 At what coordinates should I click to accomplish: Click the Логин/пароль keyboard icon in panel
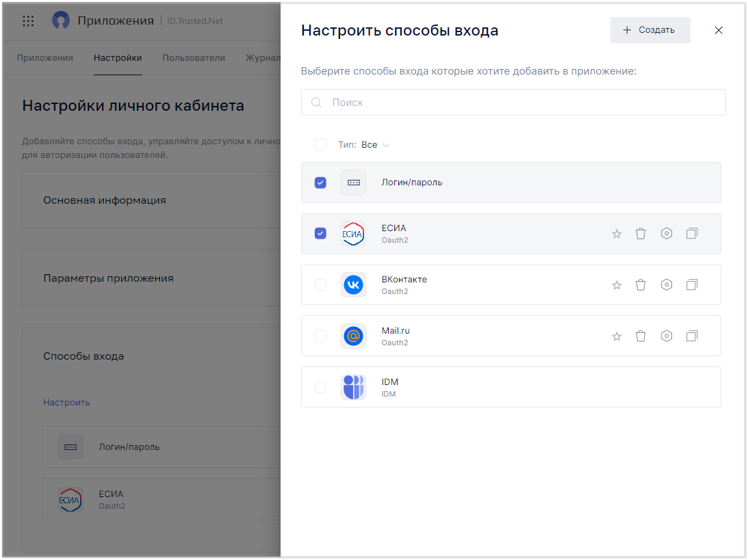pyautogui.click(x=353, y=183)
